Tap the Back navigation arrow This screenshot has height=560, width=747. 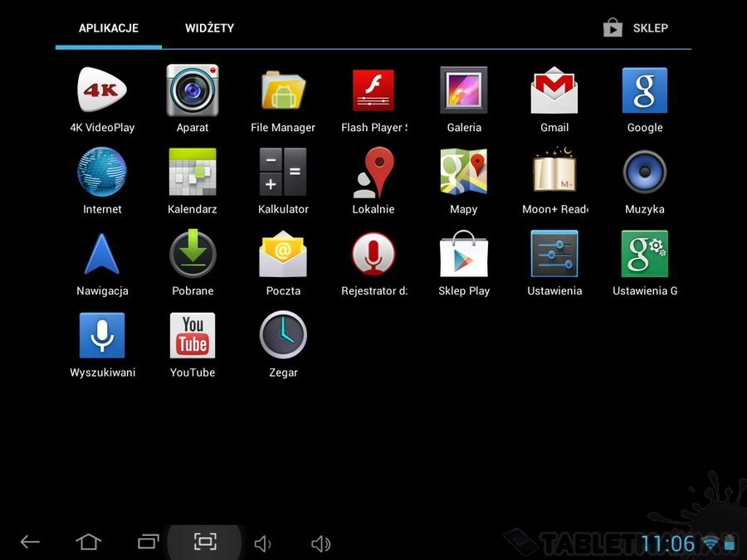click(x=30, y=542)
